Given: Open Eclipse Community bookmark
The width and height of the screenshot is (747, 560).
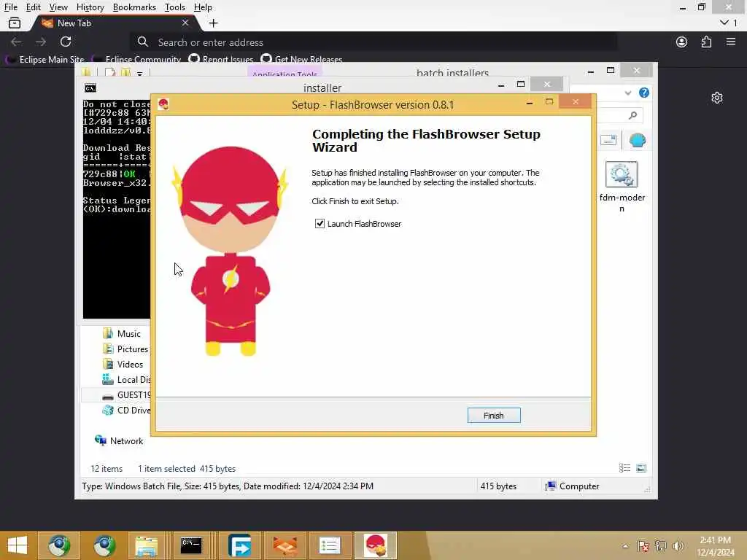Looking at the screenshot, I should click(137, 60).
